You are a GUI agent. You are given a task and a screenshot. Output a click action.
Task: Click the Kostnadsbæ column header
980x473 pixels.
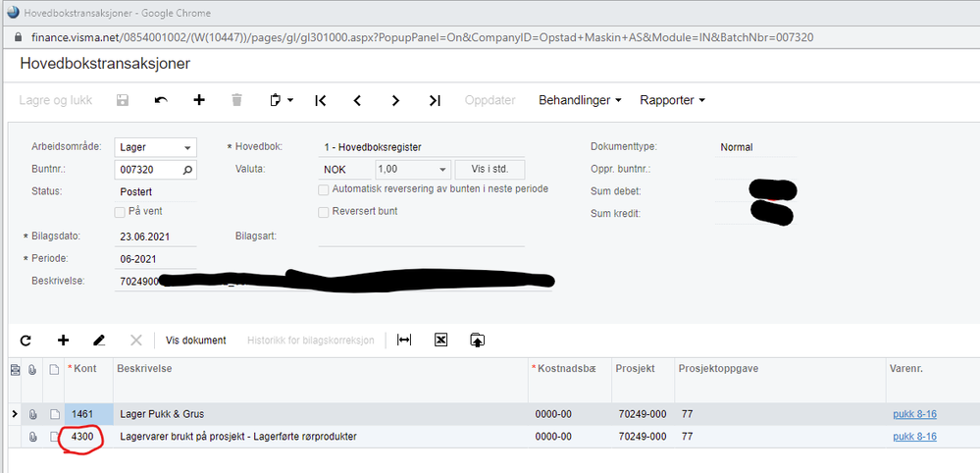pyautogui.click(x=569, y=380)
